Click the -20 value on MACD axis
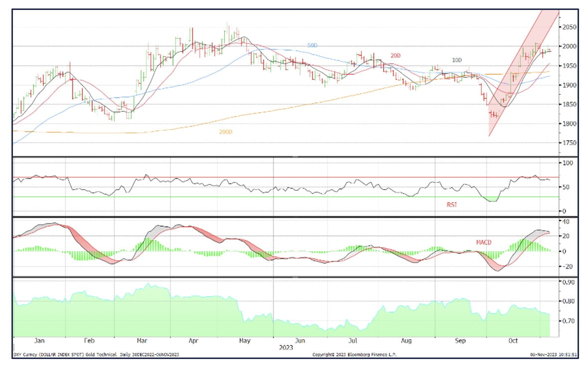This screenshot has width=588, height=368. click(x=567, y=266)
